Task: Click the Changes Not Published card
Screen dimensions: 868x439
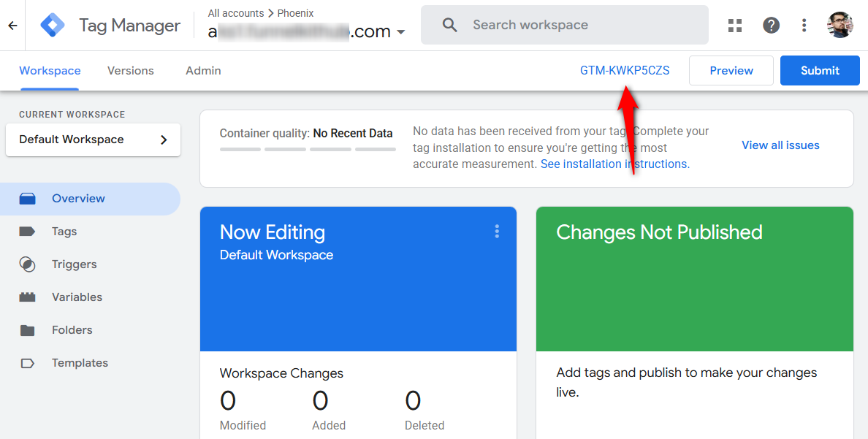Action: [x=695, y=279]
